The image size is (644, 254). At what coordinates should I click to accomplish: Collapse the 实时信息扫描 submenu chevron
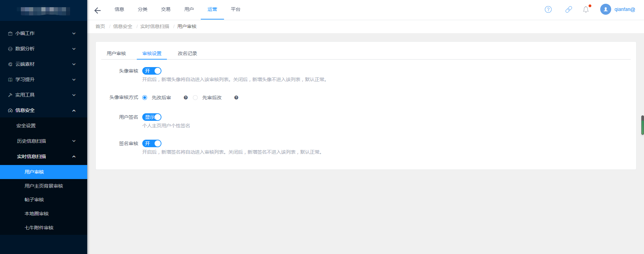74,156
